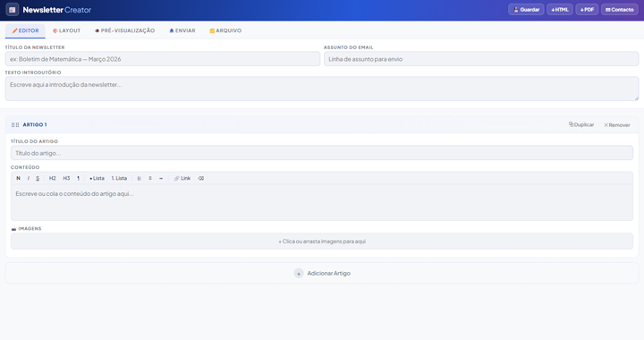Export newsletter as PDF
644x340 pixels.
587,10
